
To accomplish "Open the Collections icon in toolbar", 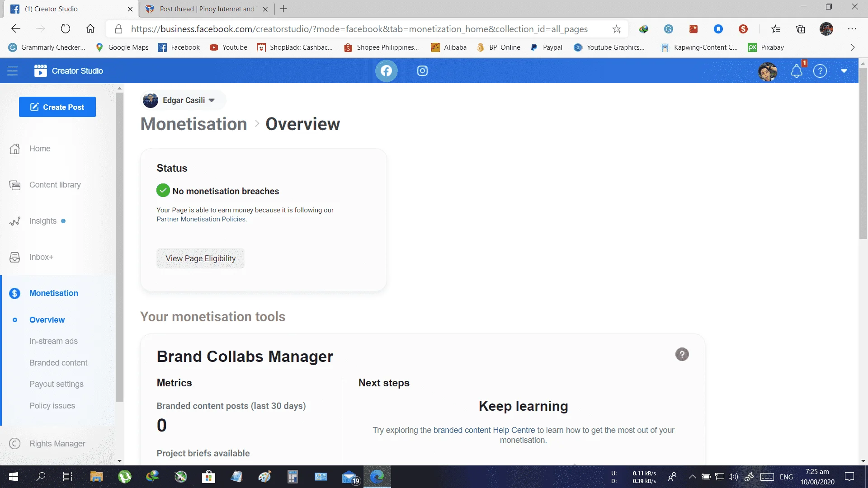I will (x=801, y=29).
